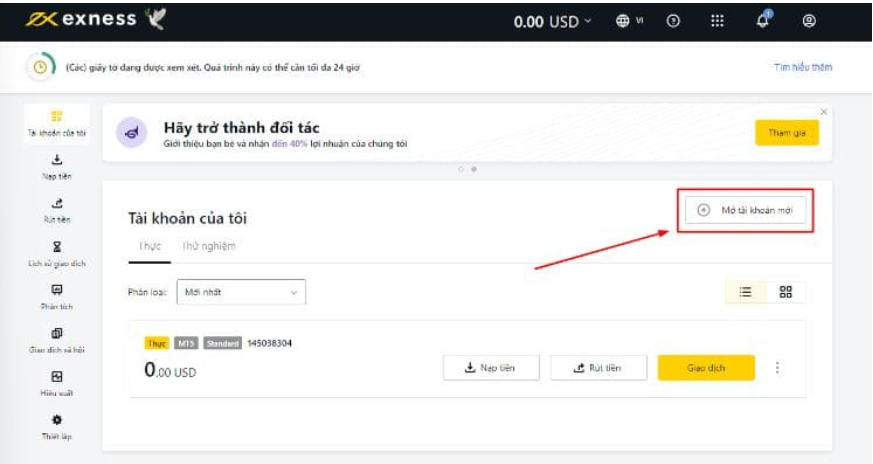Expand the 0.00 USD balance dropdown
873x464 pixels.
(553, 21)
